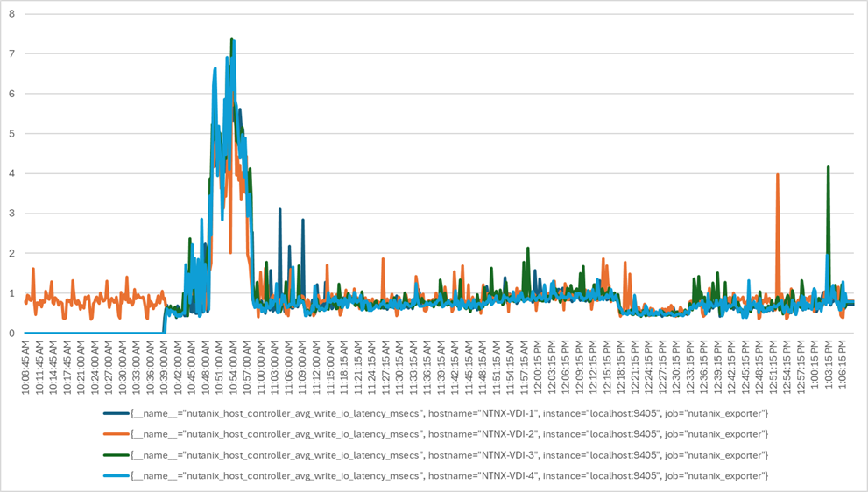Click the 10:39:00 AM x-axis label
Screen dimensions: 868x492
point(165,367)
